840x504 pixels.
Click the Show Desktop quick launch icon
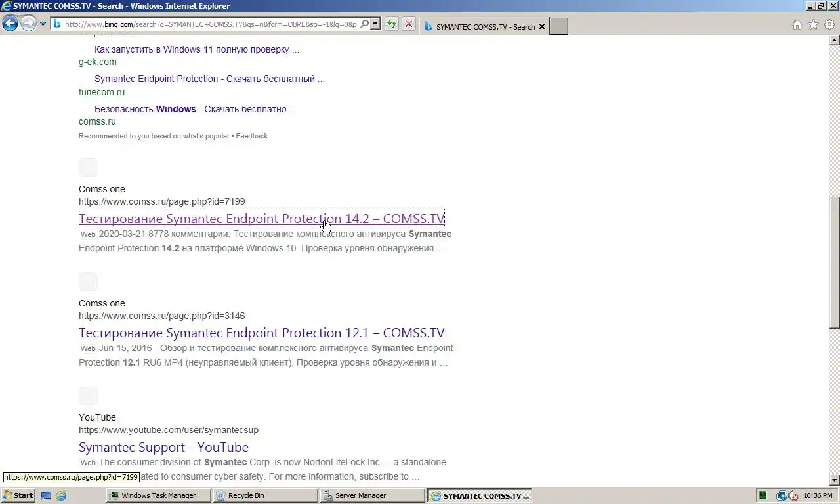tap(46, 495)
